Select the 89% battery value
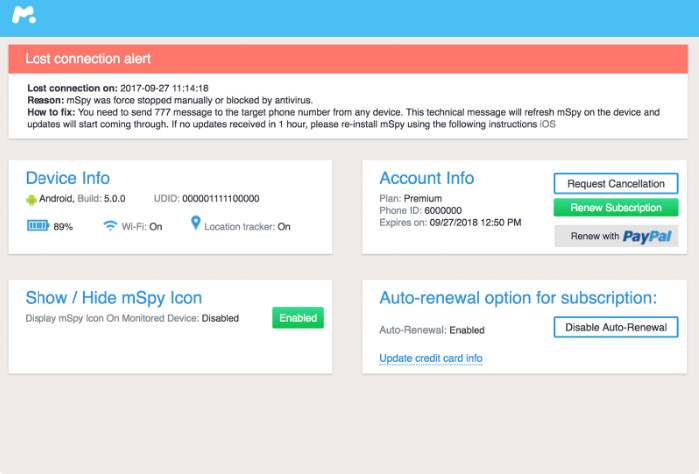This screenshot has height=474, width=699. 63,227
